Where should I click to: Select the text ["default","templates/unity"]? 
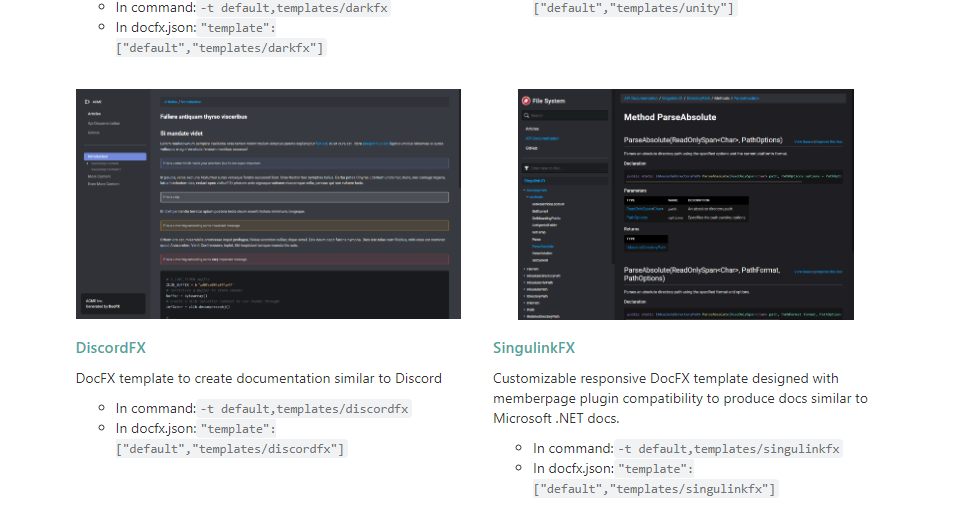tap(633, 8)
